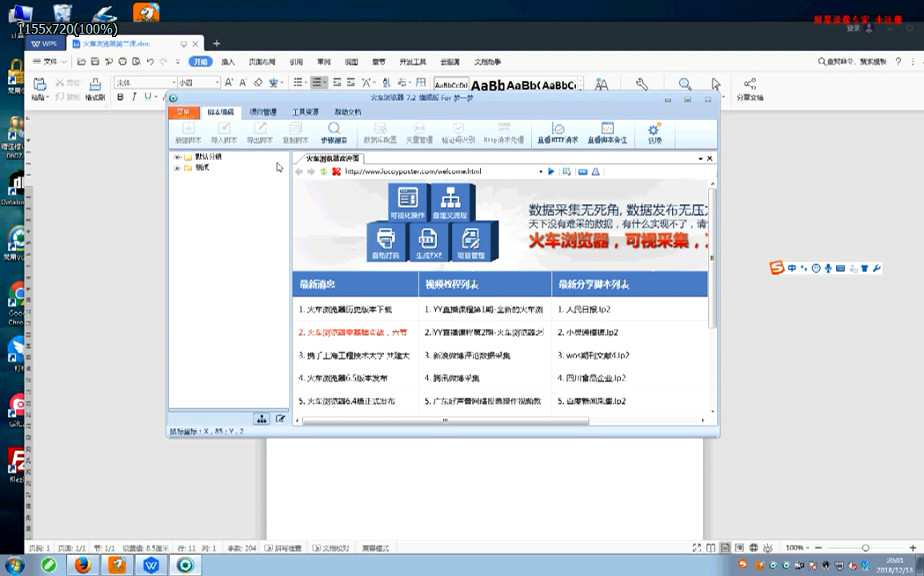Click the 项目管理 cube icon

[471, 242]
